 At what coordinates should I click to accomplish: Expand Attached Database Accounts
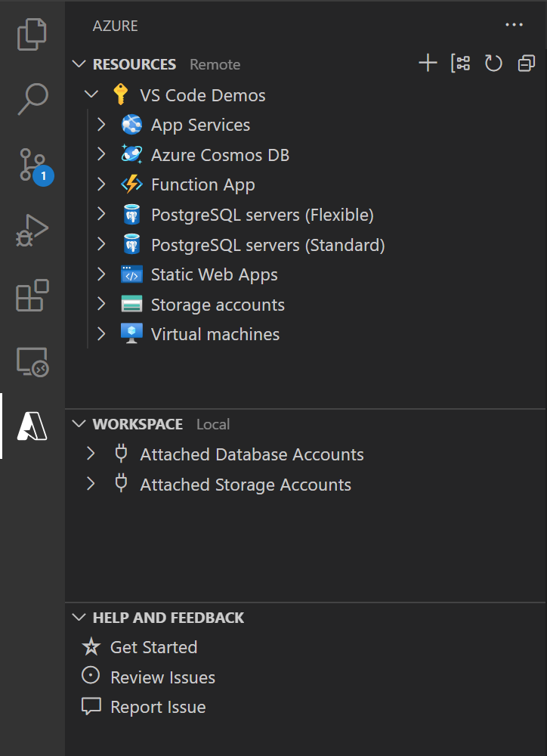(91, 454)
